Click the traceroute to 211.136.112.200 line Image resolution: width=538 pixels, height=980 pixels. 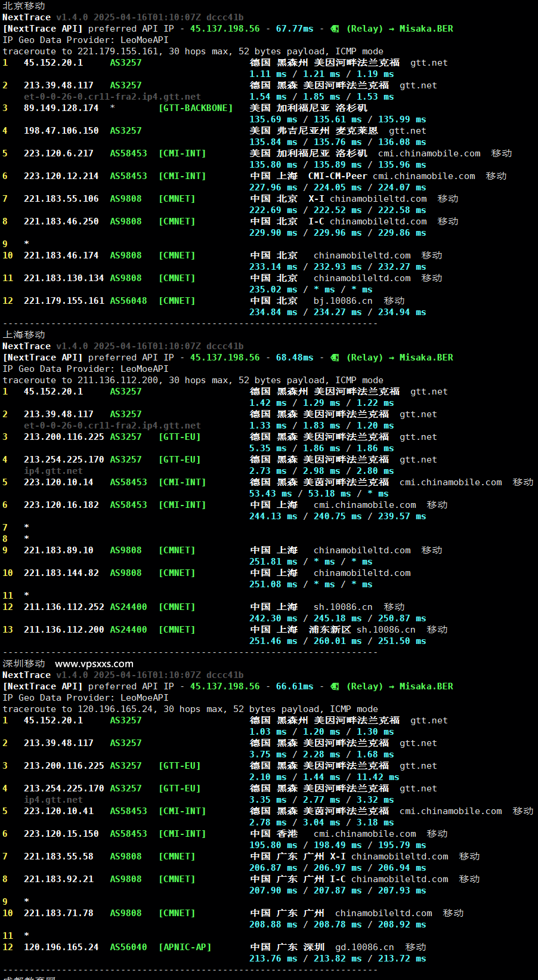(x=193, y=380)
